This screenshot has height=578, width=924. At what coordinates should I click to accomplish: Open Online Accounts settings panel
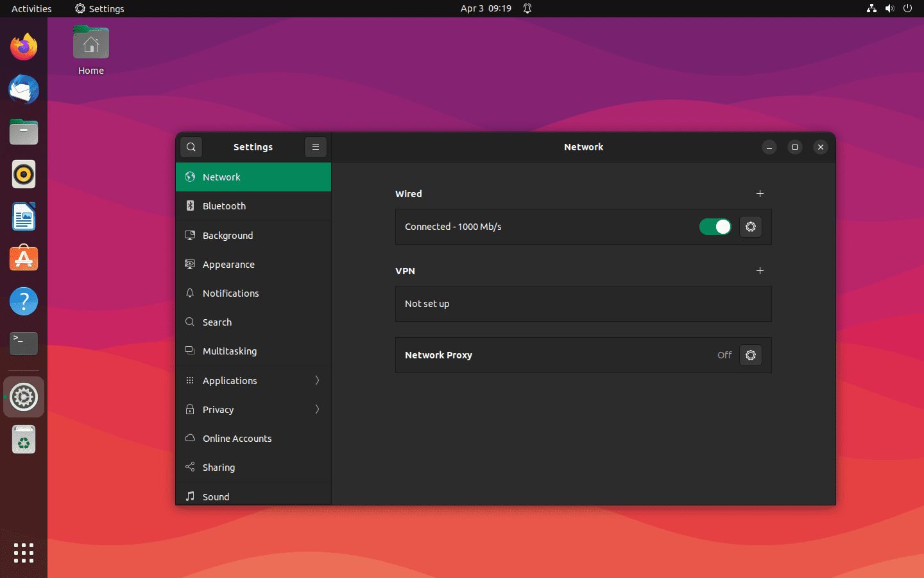tap(253, 439)
